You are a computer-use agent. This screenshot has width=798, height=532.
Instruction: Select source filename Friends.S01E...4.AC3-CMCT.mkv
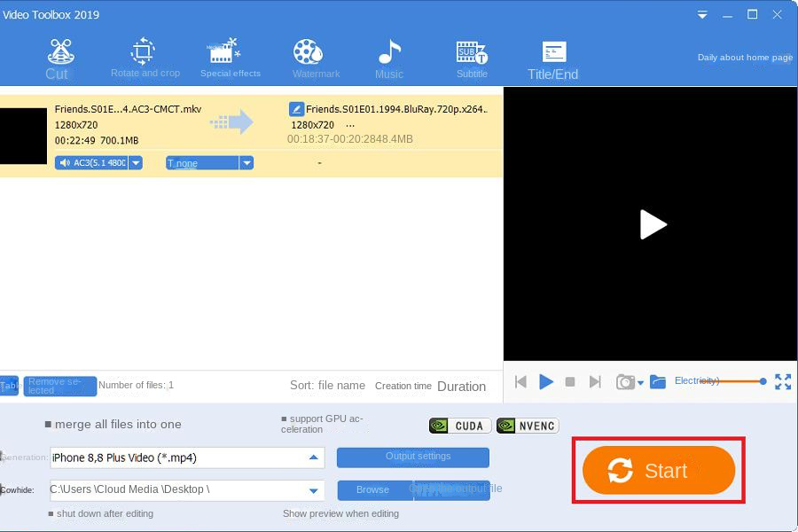129,109
